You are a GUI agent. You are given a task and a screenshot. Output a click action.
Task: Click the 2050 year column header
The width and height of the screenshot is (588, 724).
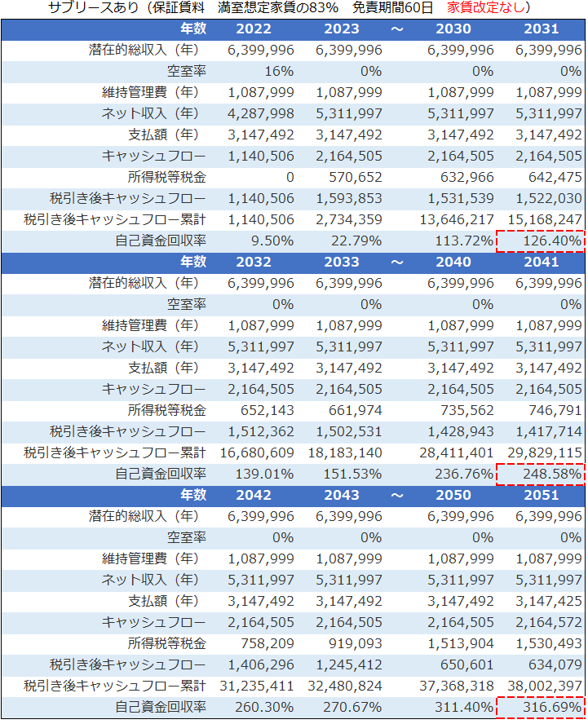click(453, 496)
